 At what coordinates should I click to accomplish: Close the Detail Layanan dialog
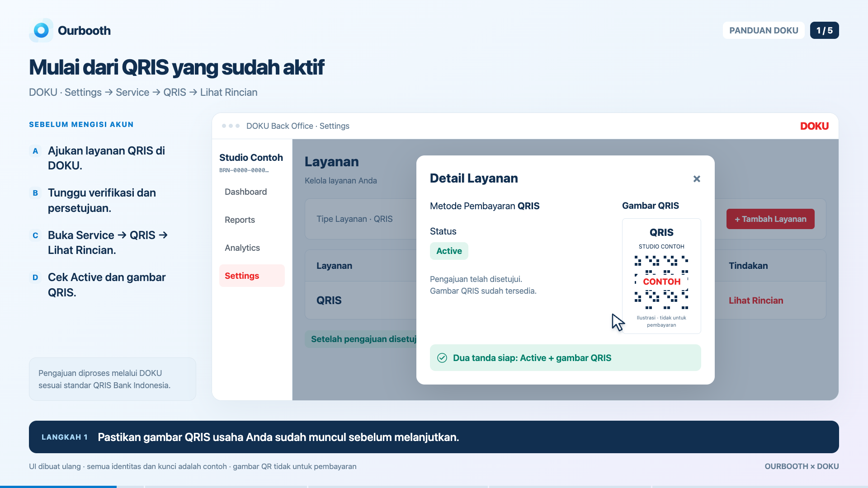tap(697, 179)
